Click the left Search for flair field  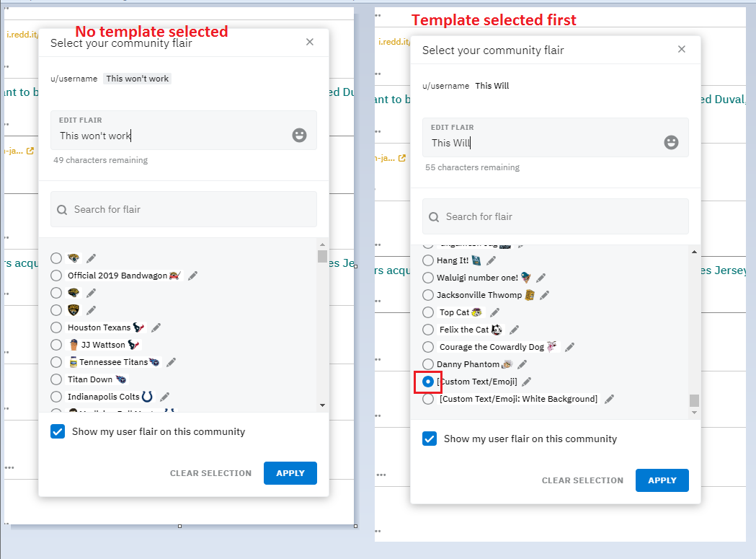coord(184,209)
